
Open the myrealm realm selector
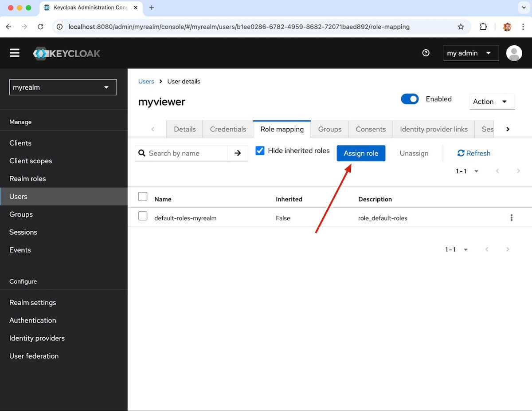(63, 87)
